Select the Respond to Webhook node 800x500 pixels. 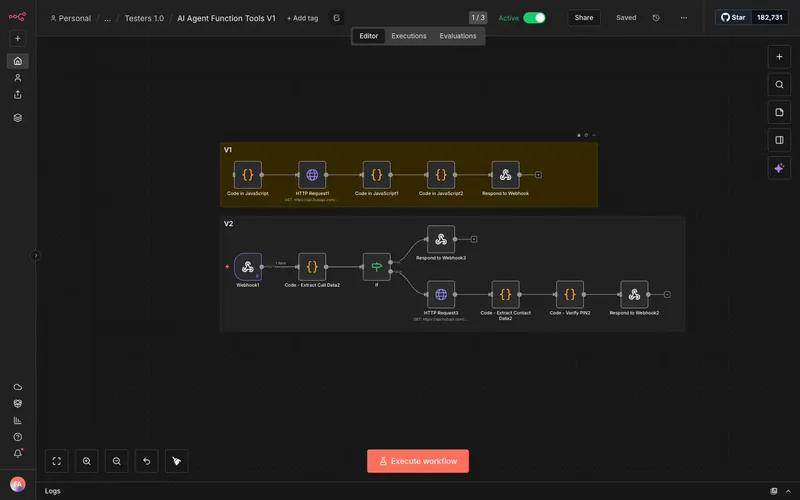[x=506, y=175]
